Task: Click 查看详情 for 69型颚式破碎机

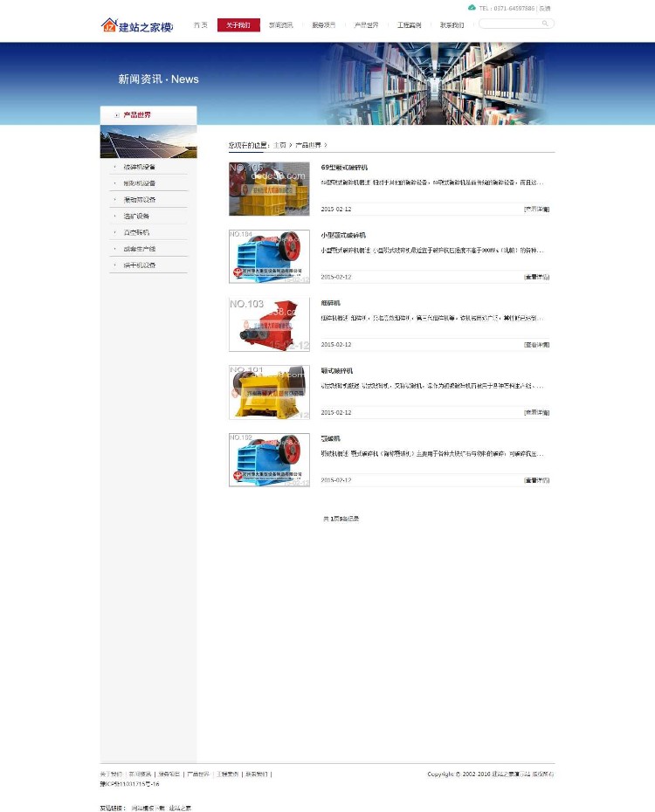Action: (536, 210)
